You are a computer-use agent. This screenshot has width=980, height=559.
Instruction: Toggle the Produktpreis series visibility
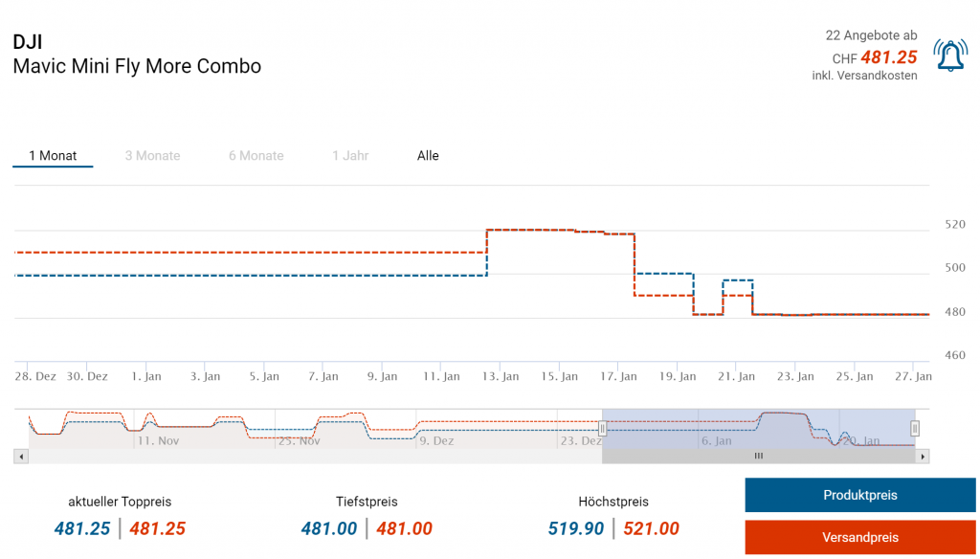859,495
